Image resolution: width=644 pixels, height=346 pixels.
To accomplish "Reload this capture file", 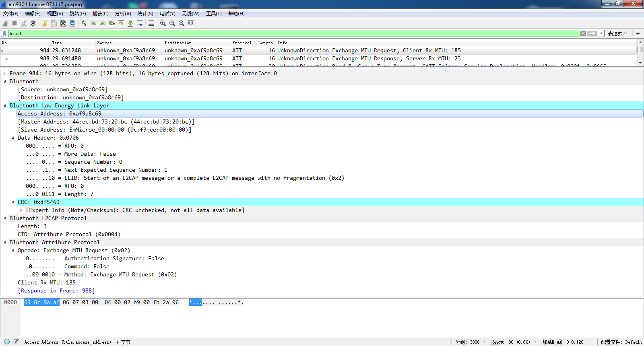I will (x=72, y=23).
